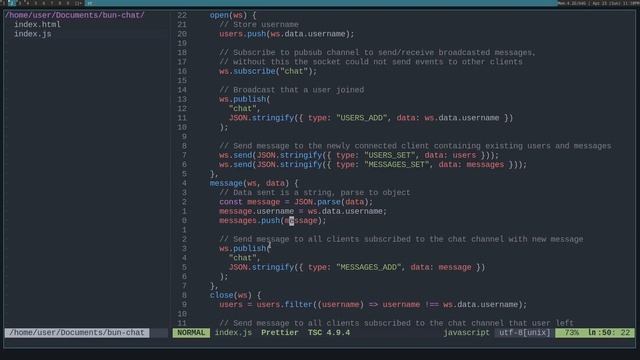Image resolution: width=640 pixels, height=360 pixels.
Task: Click the "MESSAGES_ADD" stringify line
Action: click(357, 267)
